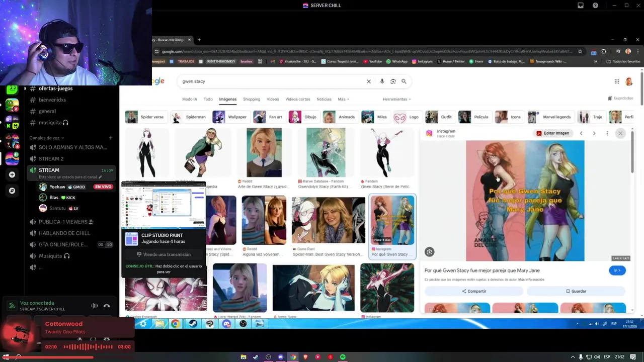Click the Google search input field
Screen dimensions: 644x362
272,81
